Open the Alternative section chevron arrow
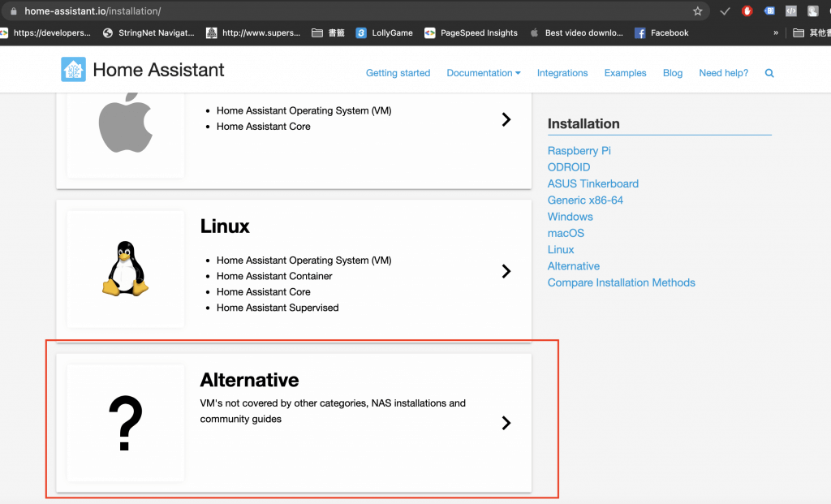 pos(506,423)
